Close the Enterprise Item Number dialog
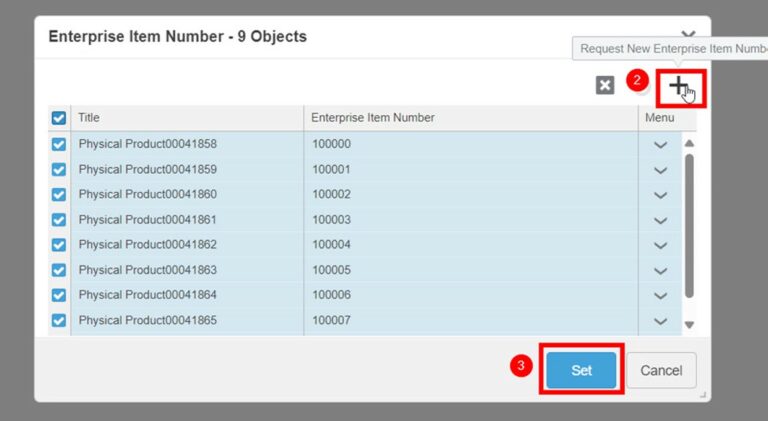The height and width of the screenshot is (421, 768). 688,35
